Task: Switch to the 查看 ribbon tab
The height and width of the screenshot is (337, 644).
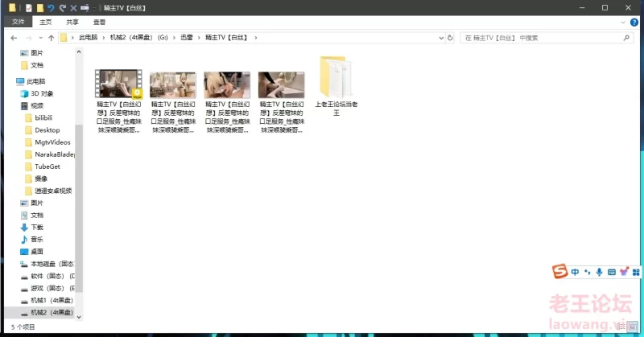Action: (x=99, y=23)
